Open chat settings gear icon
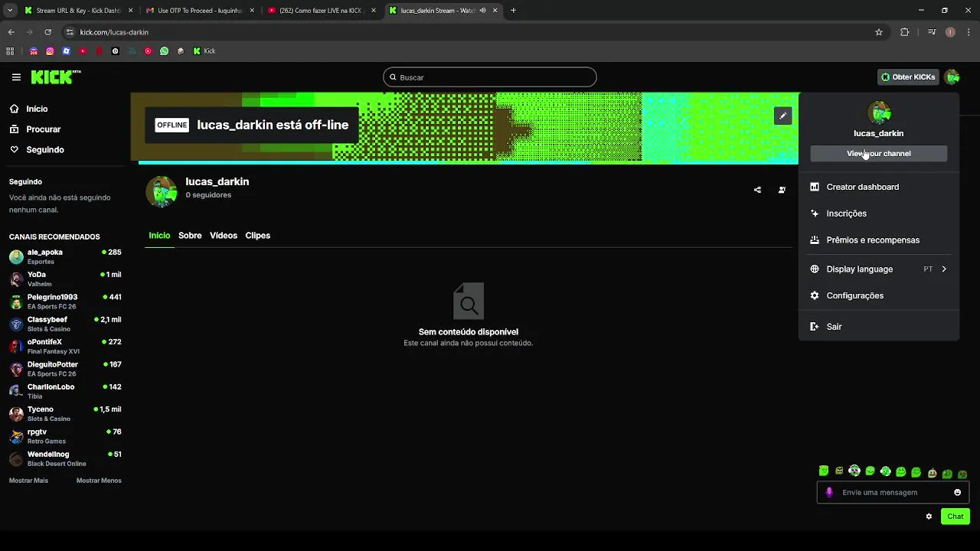The height and width of the screenshot is (551, 980). pos(929,517)
